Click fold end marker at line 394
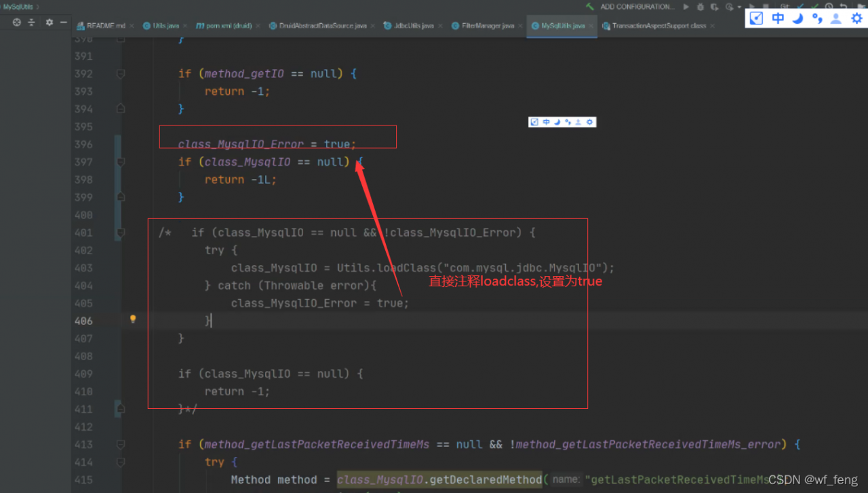The image size is (868, 493). [x=121, y=109]
